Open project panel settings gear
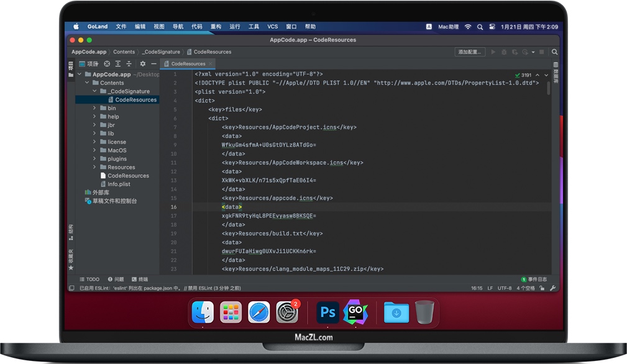 click(x=143, y=63)
